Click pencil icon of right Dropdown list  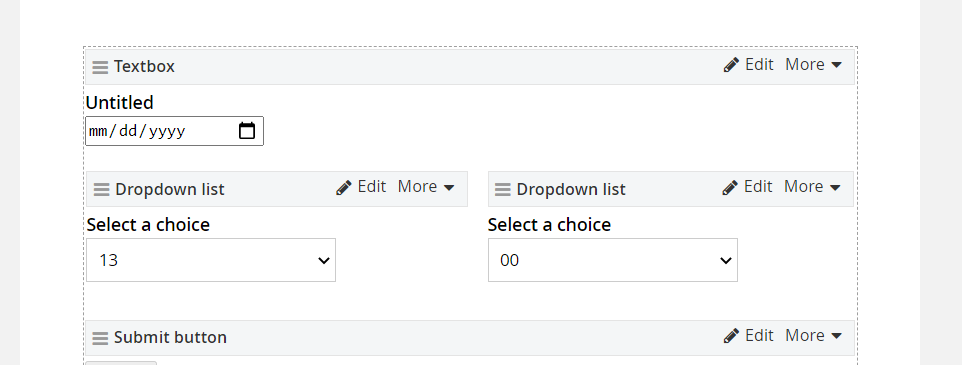730,187
